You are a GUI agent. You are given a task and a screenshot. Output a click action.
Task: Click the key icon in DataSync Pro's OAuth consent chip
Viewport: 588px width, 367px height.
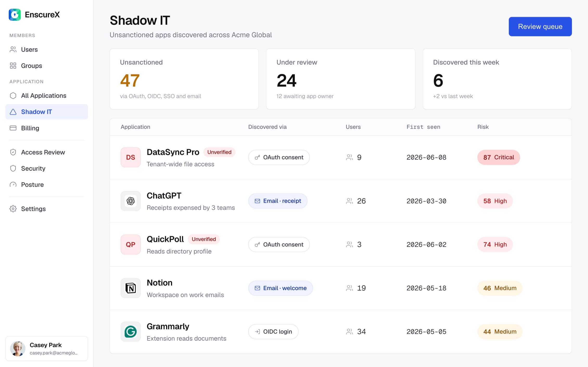(257, 157)
